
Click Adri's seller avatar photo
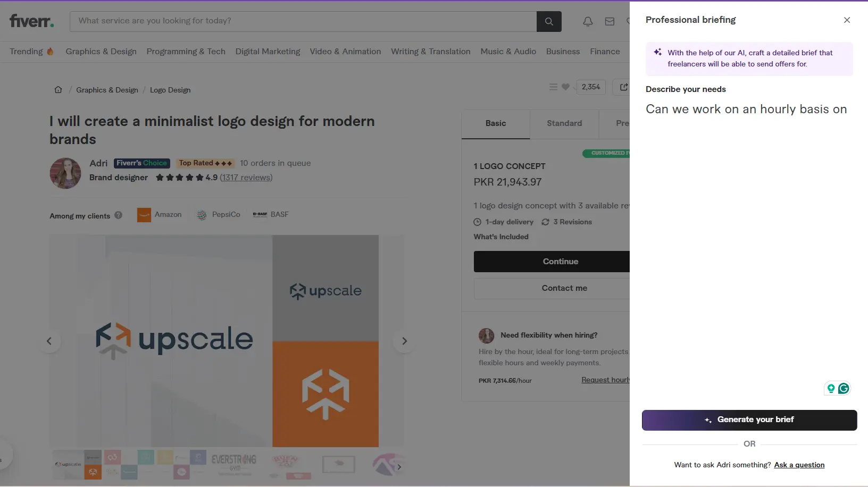pos(65,173)
